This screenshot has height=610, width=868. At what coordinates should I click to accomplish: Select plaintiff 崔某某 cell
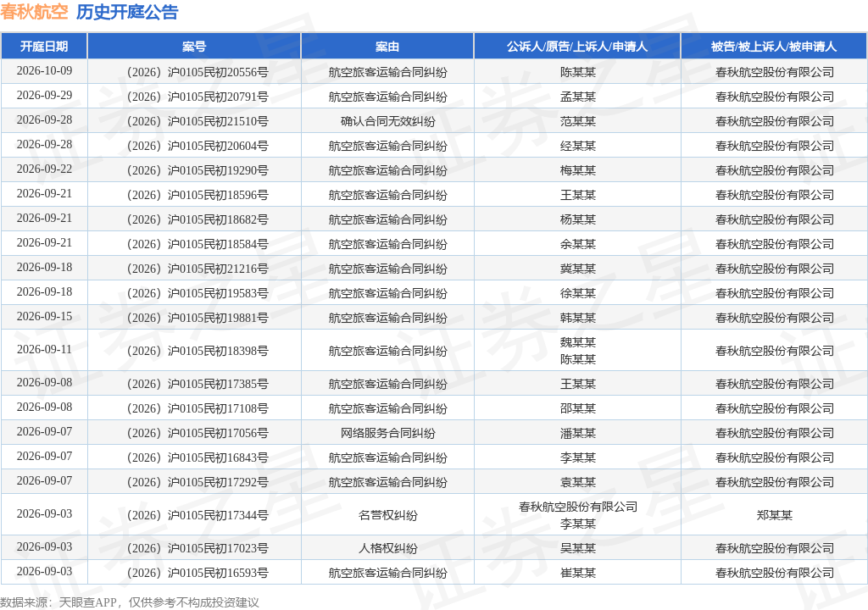[x=578, y=573]
